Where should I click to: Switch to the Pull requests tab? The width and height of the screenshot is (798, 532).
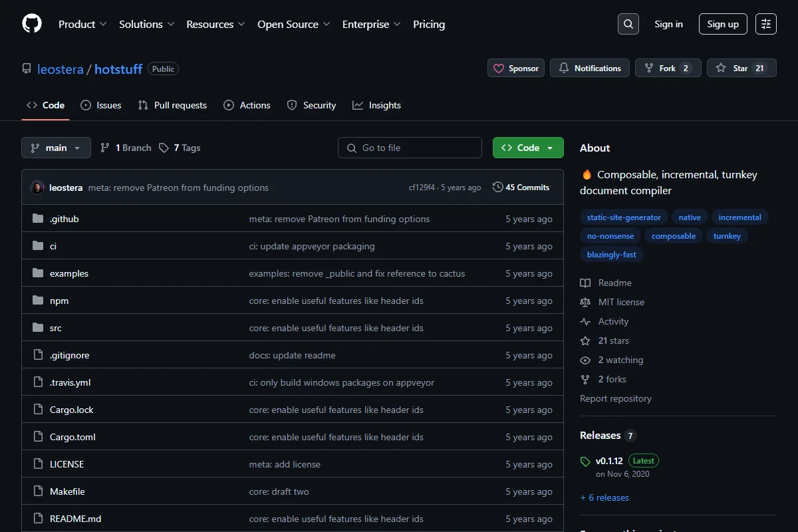(x=172, y=105)
